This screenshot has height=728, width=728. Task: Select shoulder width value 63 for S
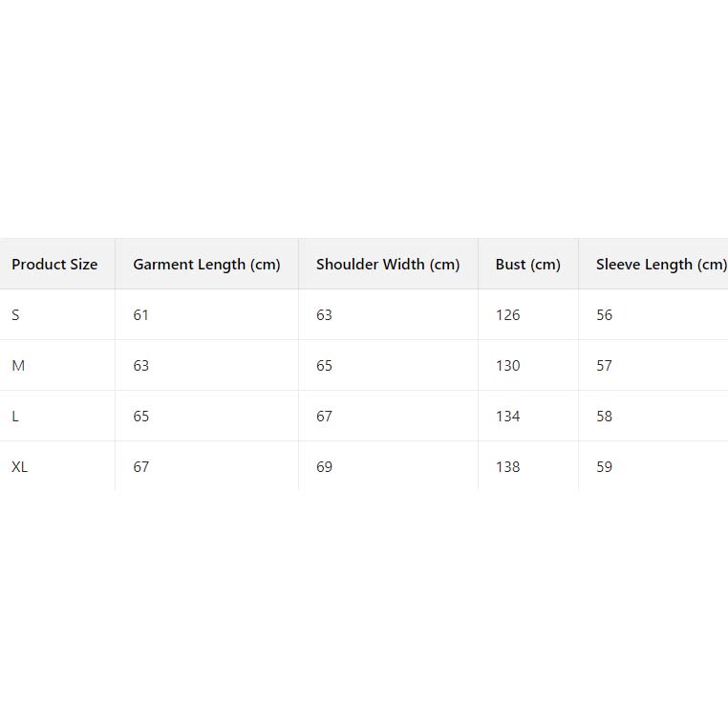pos(325,315)
